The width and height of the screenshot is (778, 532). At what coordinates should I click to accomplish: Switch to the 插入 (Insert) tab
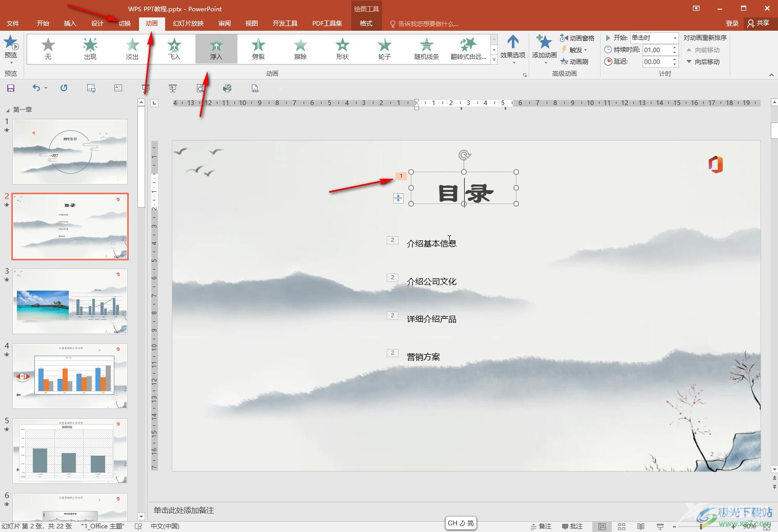tap(70, 24)
